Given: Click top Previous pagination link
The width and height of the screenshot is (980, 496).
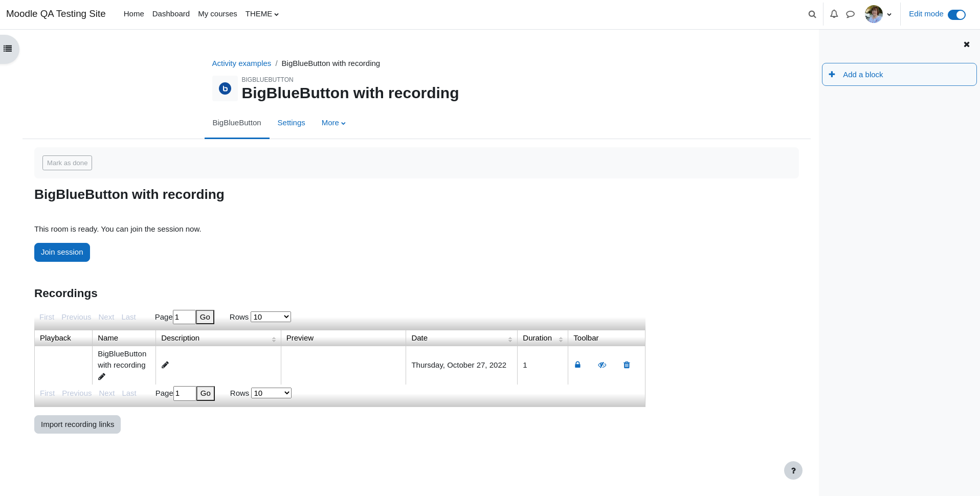Looking at the screenshot, I should [x=76, y=317].
